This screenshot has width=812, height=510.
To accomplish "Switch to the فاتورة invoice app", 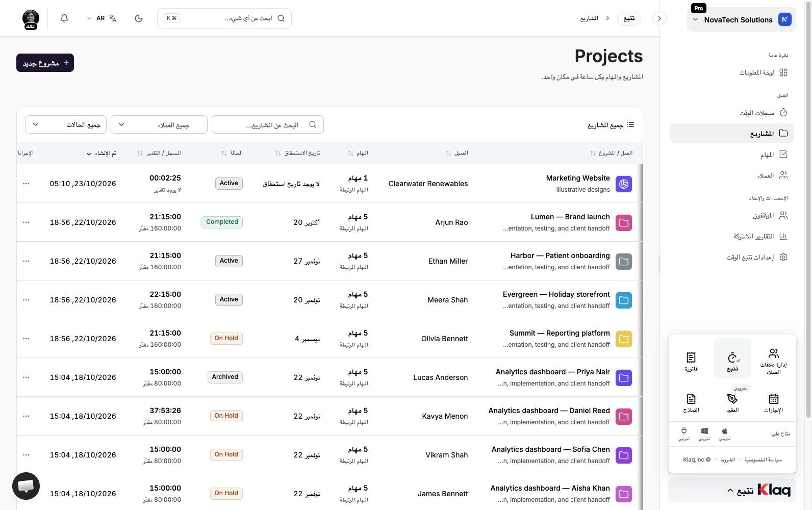I will click(691, 362).
